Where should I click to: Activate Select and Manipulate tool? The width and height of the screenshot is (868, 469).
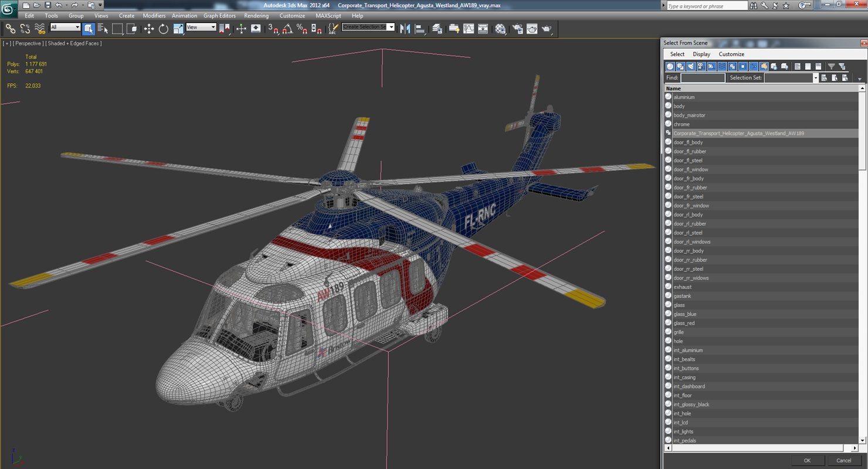point(241,28)
